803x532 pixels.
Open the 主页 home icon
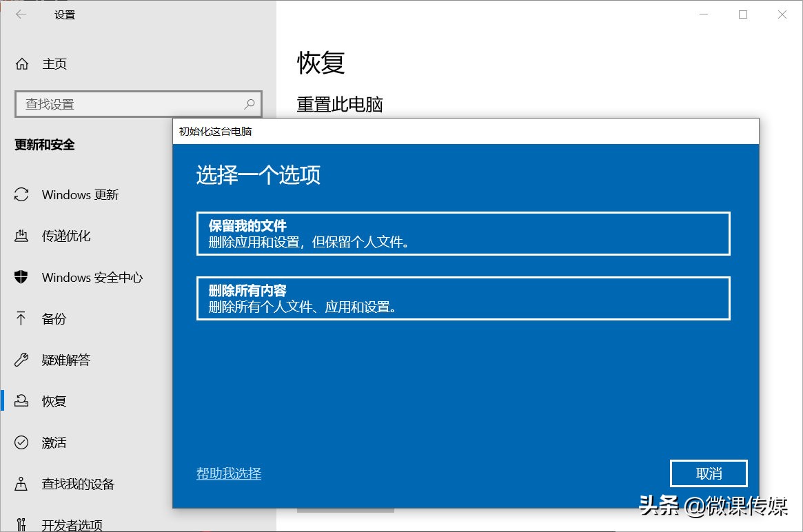[x=21, y=63]
